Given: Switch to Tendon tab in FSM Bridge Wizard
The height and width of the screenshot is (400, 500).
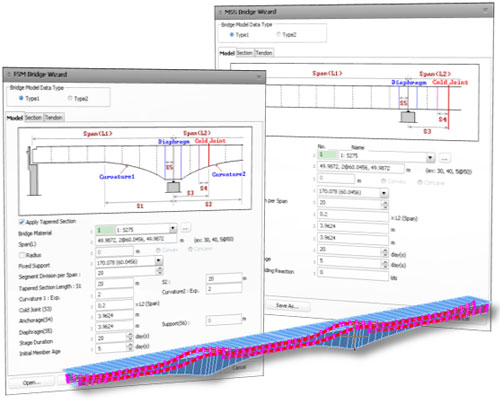Looking at the screenshot, I should point(54,117).
